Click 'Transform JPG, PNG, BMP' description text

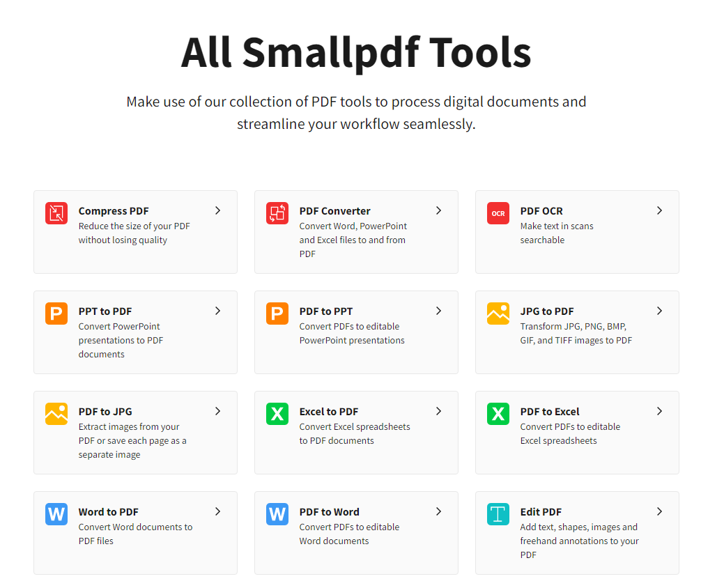click(576, 333)
